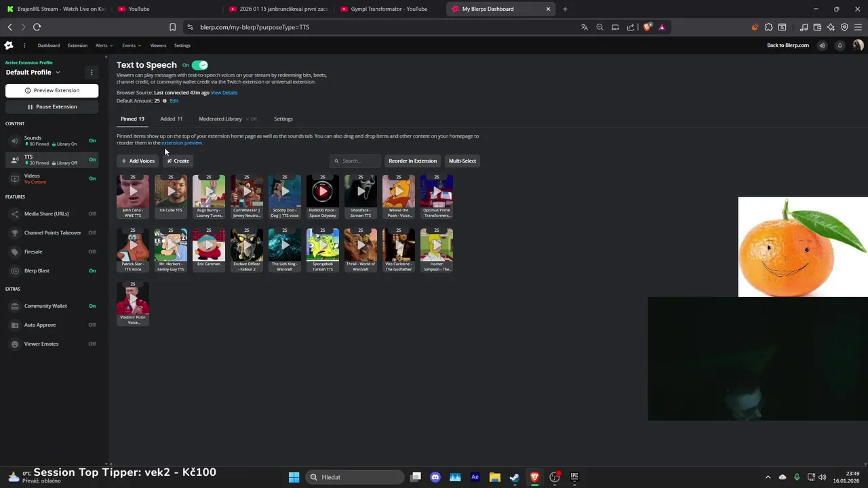Reload the page

pos(37,27)
